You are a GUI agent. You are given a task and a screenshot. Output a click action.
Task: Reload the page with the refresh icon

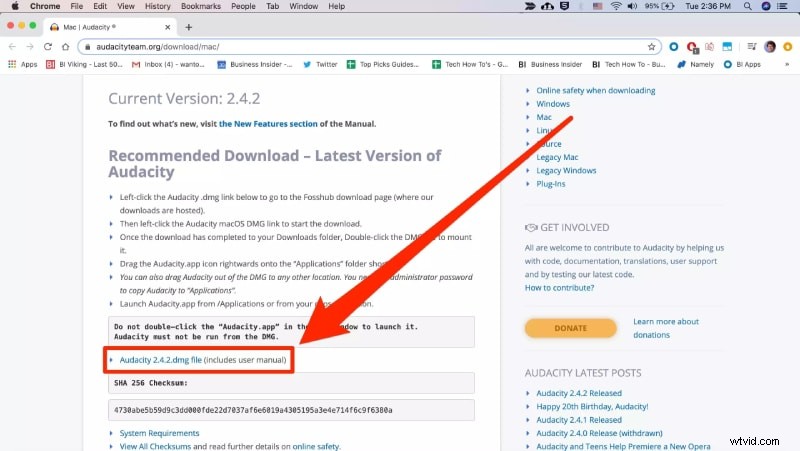coord(48,46)
